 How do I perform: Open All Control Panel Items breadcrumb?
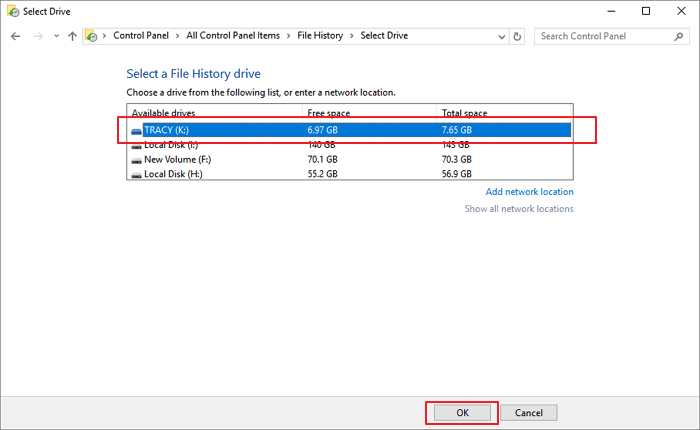pyautogui.click(x=233, y=36)
